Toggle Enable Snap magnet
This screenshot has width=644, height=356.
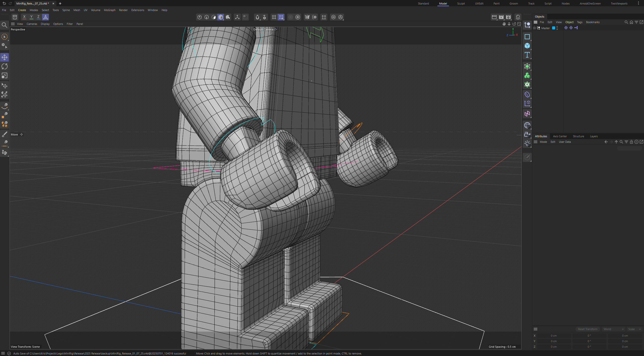tap(257, 17)
